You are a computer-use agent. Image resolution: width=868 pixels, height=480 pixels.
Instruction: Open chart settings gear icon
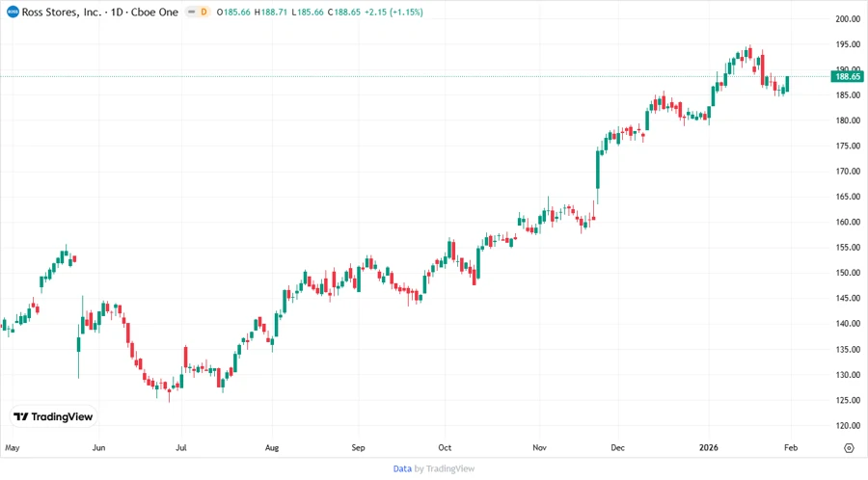[x=849, y=448]
